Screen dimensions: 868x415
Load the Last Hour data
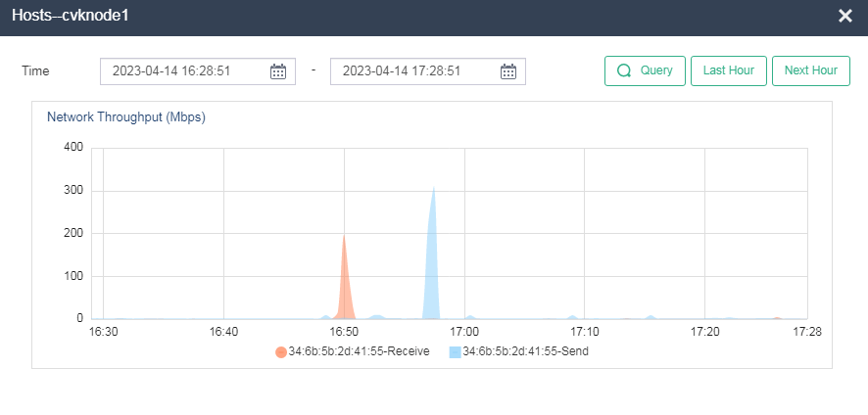coord(729,70)
